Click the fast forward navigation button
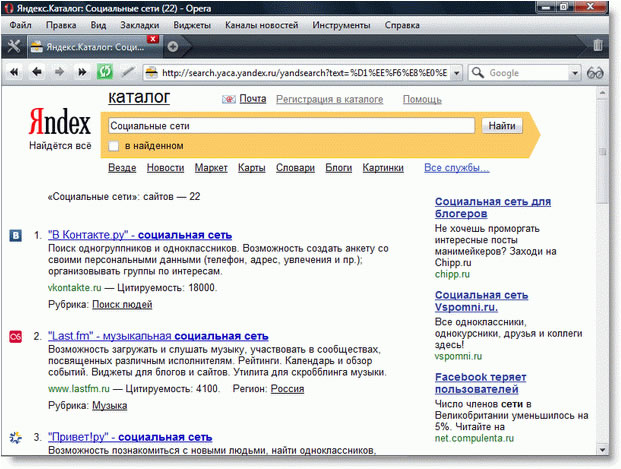 (x=82, y=72)
